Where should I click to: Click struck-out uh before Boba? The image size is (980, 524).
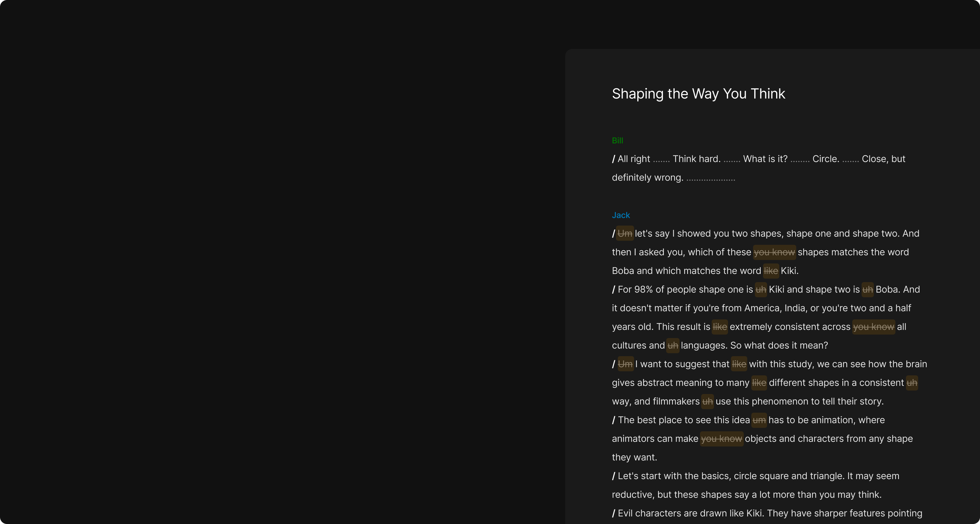click(867, 289)
